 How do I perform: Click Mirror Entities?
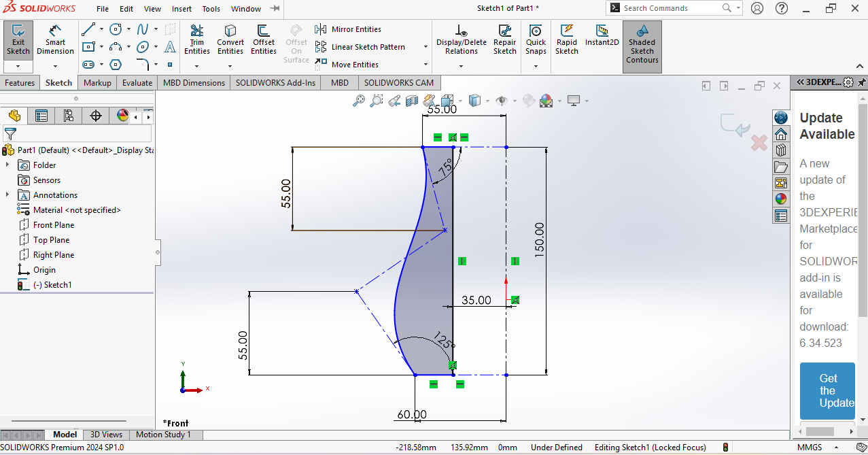(348, 29)
